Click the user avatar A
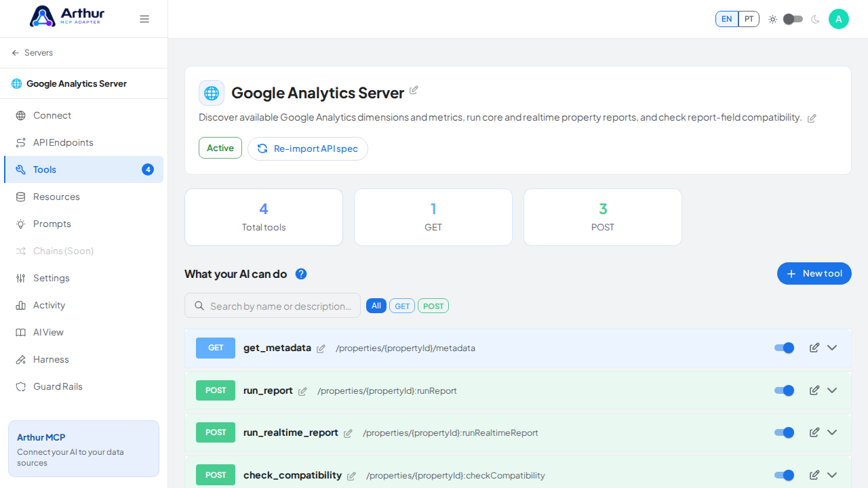 point(839,19)
